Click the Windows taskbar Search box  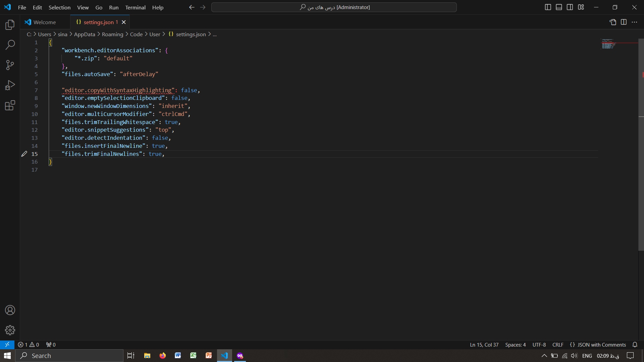[x=69, y=356]
